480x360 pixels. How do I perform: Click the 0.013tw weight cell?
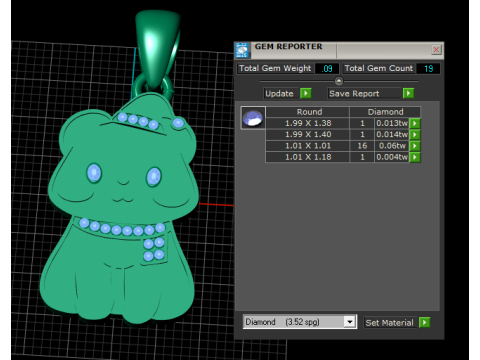click(392, 123)
